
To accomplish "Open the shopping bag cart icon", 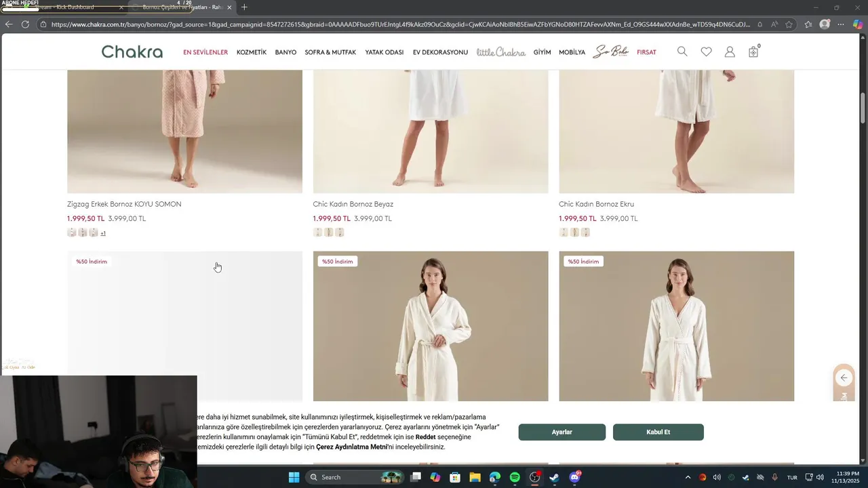I will [x=753, y=52].
